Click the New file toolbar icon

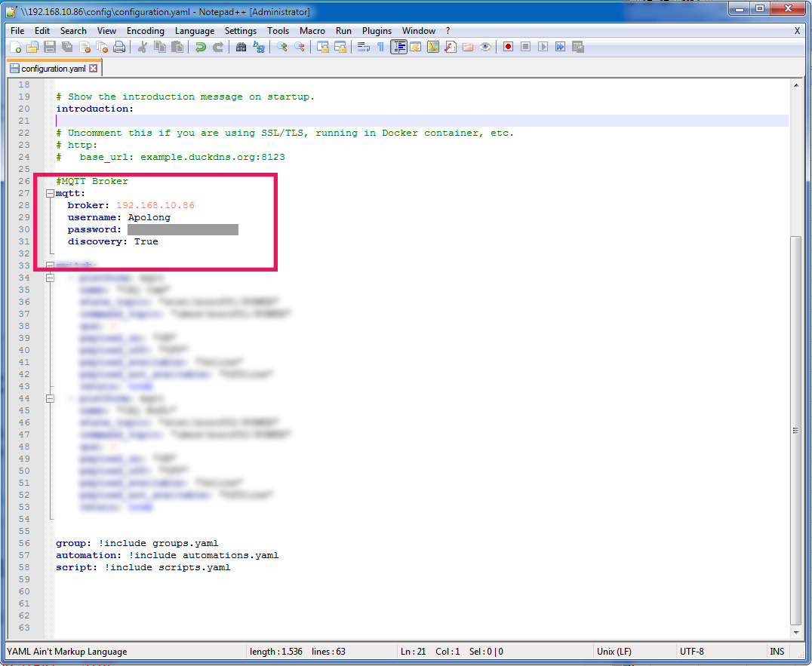pos(15,48)
